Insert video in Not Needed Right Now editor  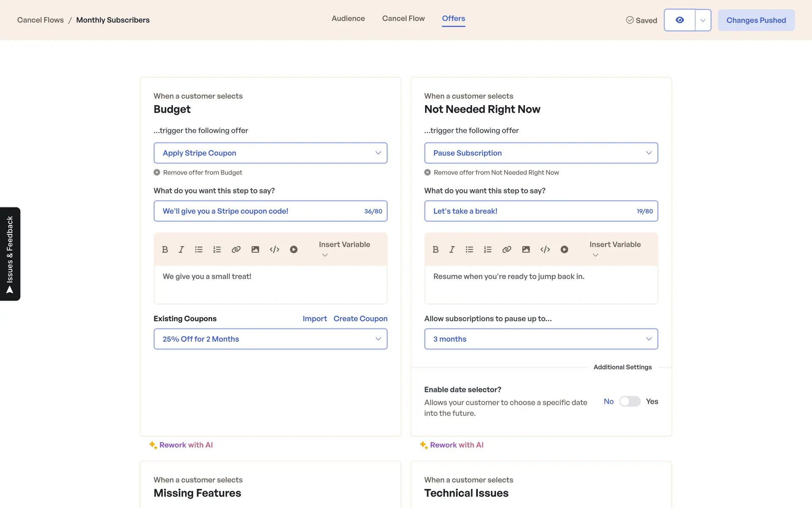tap(564, 250)
